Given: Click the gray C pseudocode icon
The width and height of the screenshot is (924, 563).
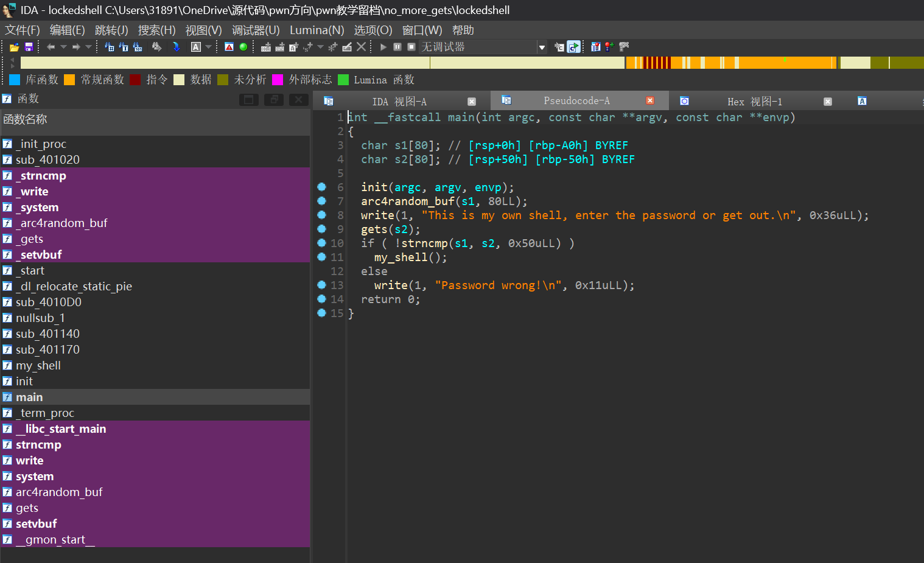Looking at the screenshot, I should coord(559,47).
